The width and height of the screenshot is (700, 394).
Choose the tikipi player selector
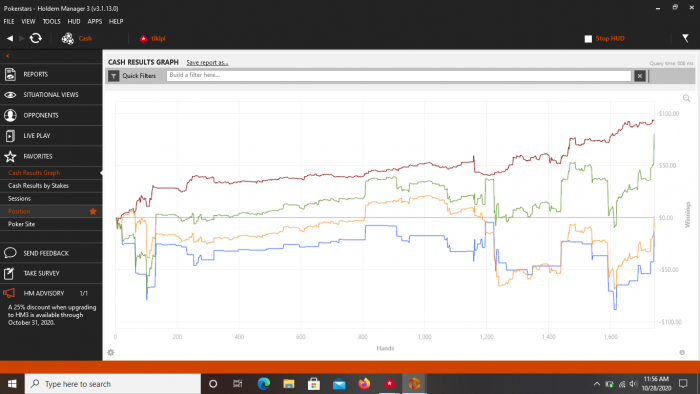point(153,39)
